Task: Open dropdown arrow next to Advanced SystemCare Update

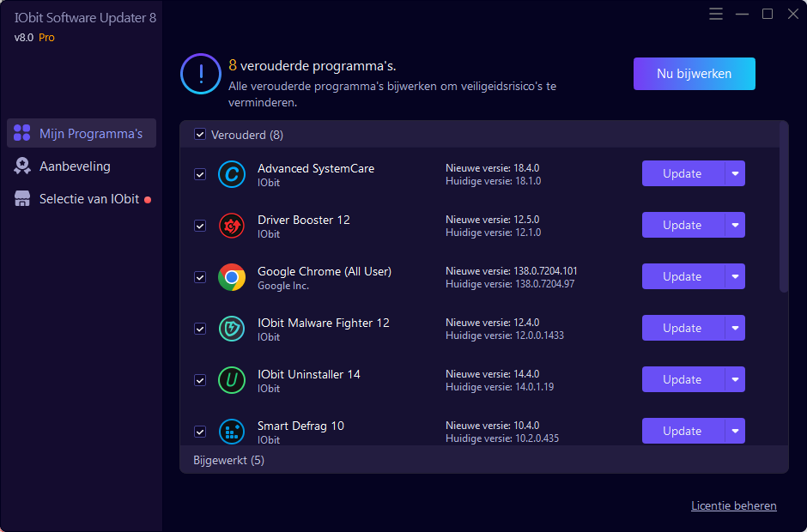Action: (735, 173)
